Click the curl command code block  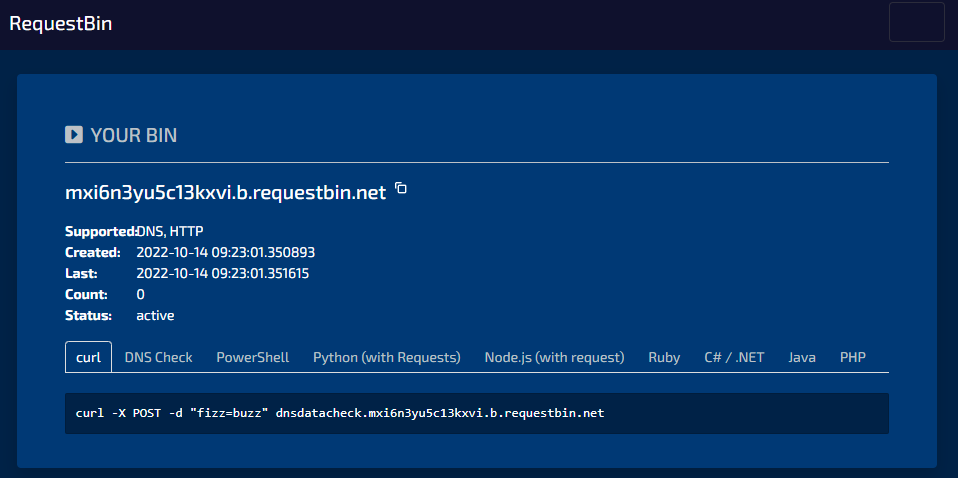pyautogui.click(x=477, y=413)
